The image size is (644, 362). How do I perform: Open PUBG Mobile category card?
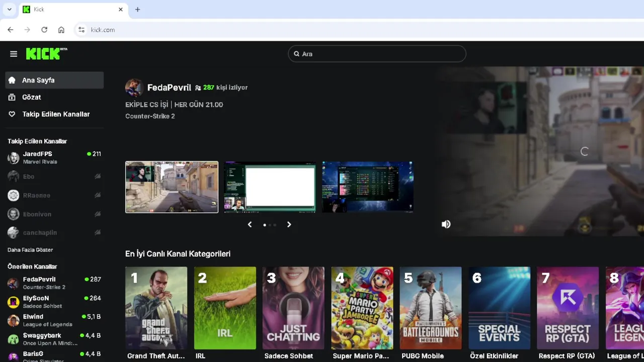click(431, 308)
